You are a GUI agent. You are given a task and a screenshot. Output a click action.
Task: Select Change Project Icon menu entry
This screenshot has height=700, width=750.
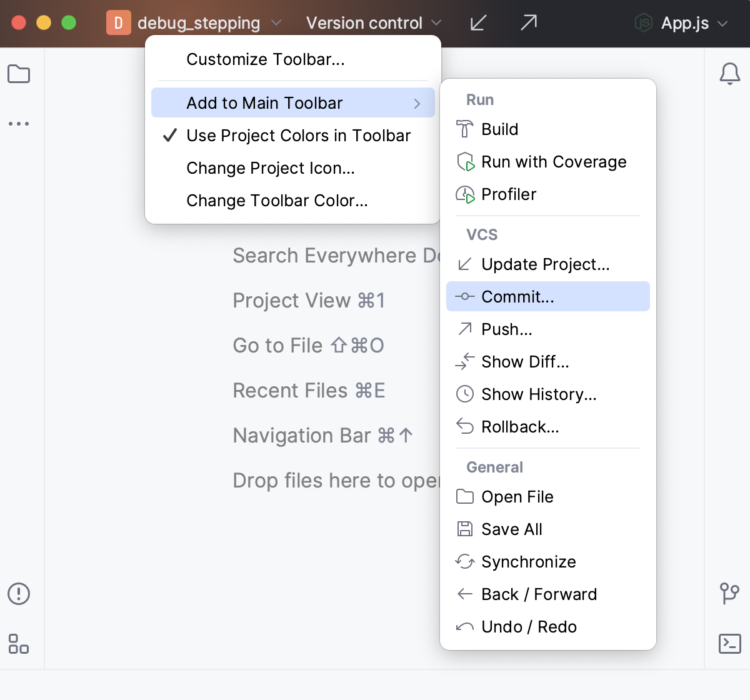[x=271, y=168]
